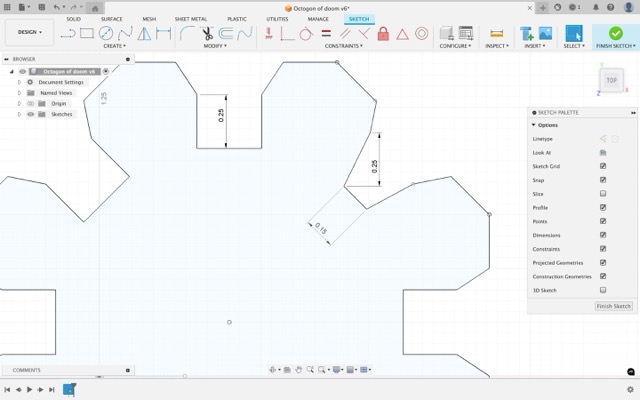Toggle the Points checkbox
This screenshot has height=400, width=640.
(603, 221)
